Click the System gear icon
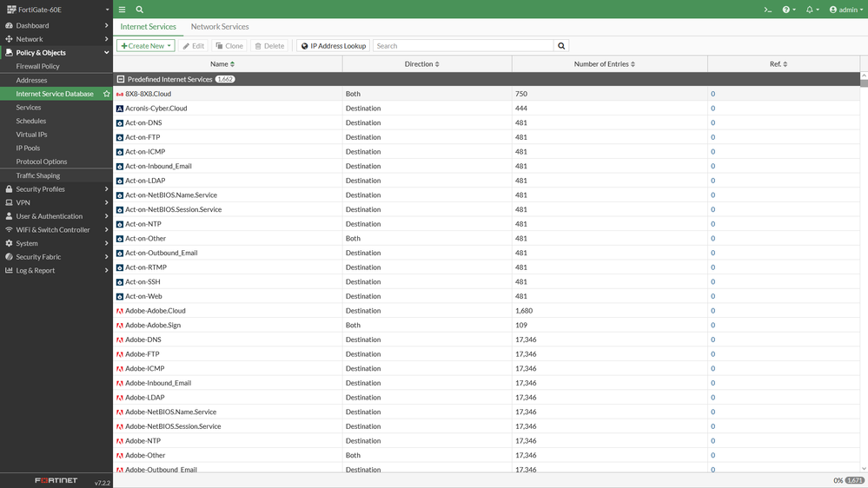Viewport: 868px width, 488px height. (x=9, y=243)
